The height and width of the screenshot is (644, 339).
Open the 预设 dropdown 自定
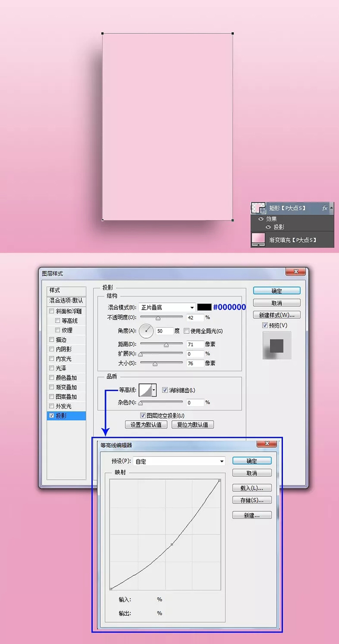click(180, 461)
